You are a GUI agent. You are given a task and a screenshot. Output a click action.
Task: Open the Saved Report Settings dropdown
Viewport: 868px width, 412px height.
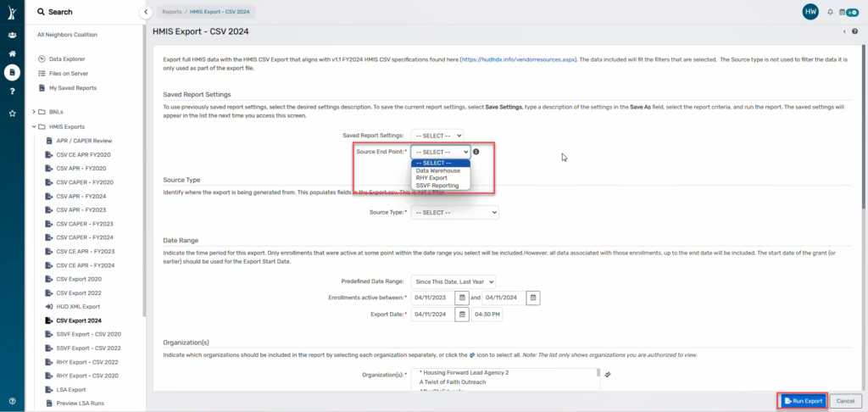click(x=437, y=135)
